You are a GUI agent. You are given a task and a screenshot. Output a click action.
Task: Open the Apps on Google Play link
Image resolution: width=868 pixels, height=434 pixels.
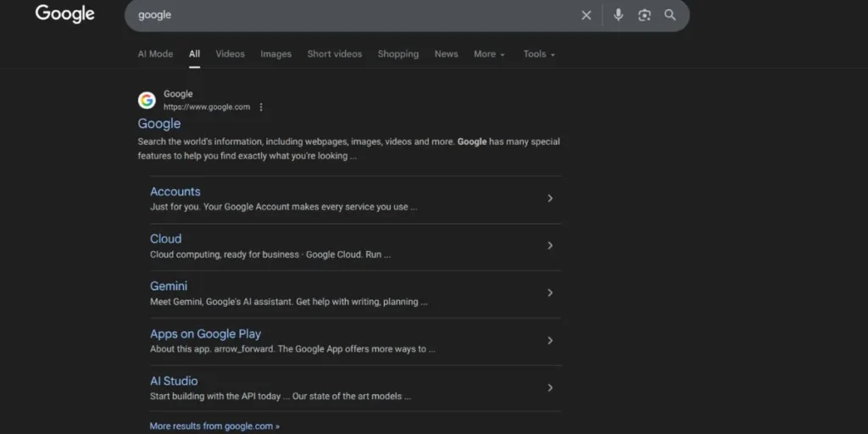(205, 334)
